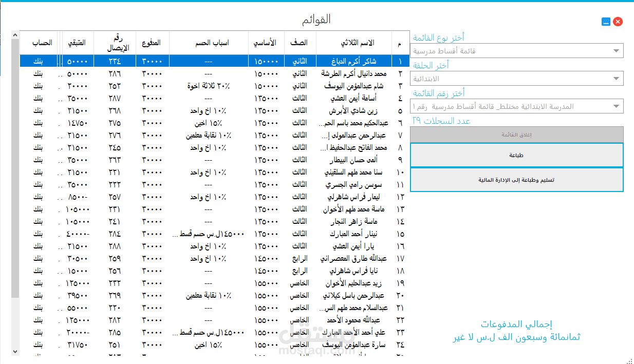Click the table scrollbar down arrow
The image size is (634, 364).
(15, 351)
